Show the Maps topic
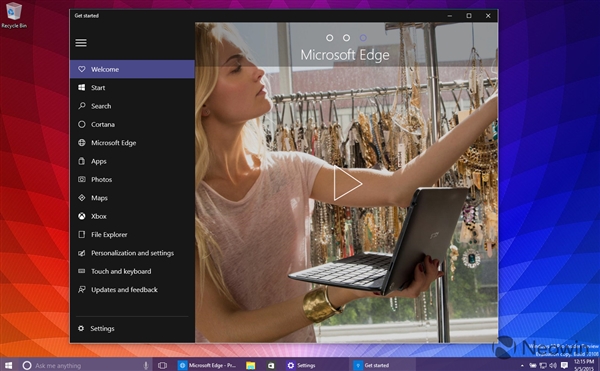Screen dimensions: 600x371 (132, 198)
